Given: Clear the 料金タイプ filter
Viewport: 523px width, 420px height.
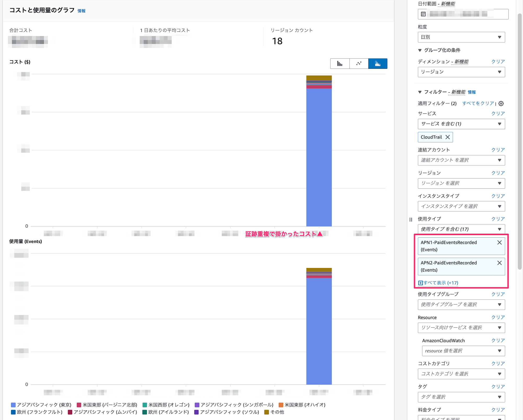Looking at the screenshot, I should tap(498, 410).
